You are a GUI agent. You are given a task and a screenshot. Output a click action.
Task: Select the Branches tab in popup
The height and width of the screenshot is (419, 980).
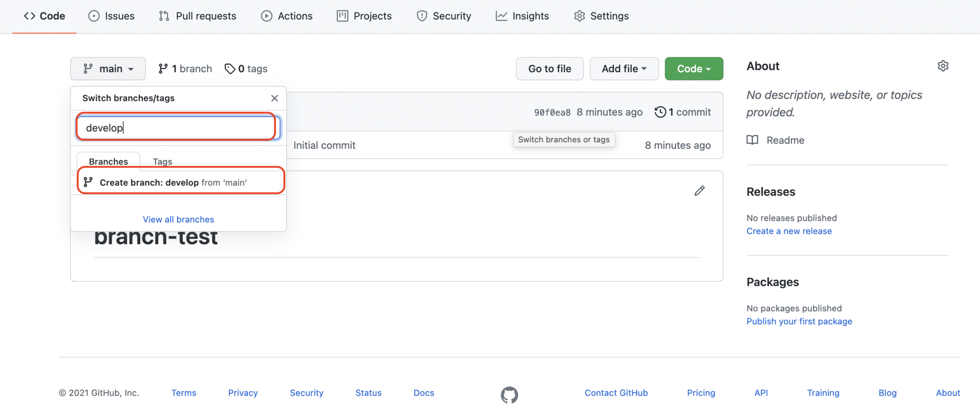(108, 162)
